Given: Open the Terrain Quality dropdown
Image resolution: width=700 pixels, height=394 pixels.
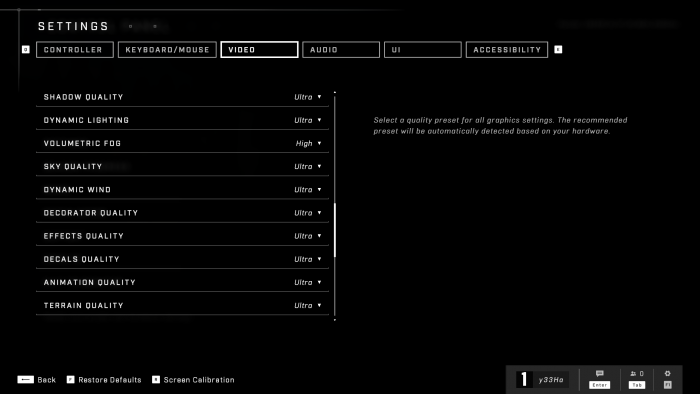Looking at the screenshot, I should click(308, 306).
